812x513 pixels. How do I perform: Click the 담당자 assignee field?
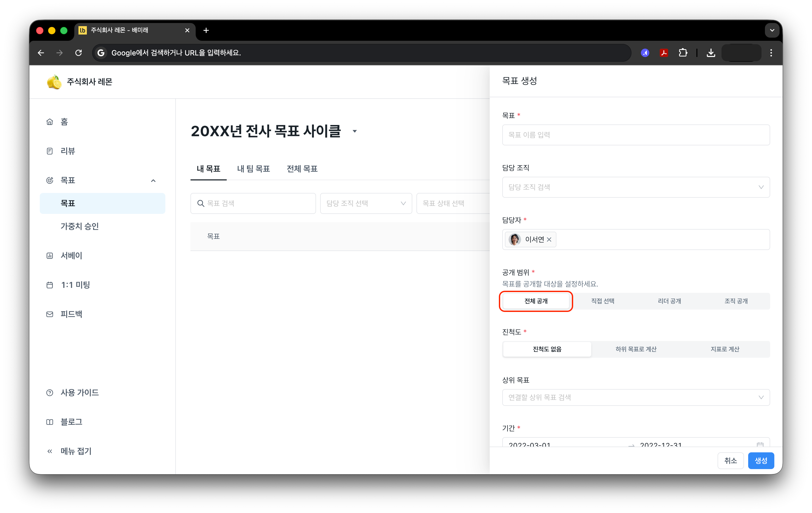[636, 239]
